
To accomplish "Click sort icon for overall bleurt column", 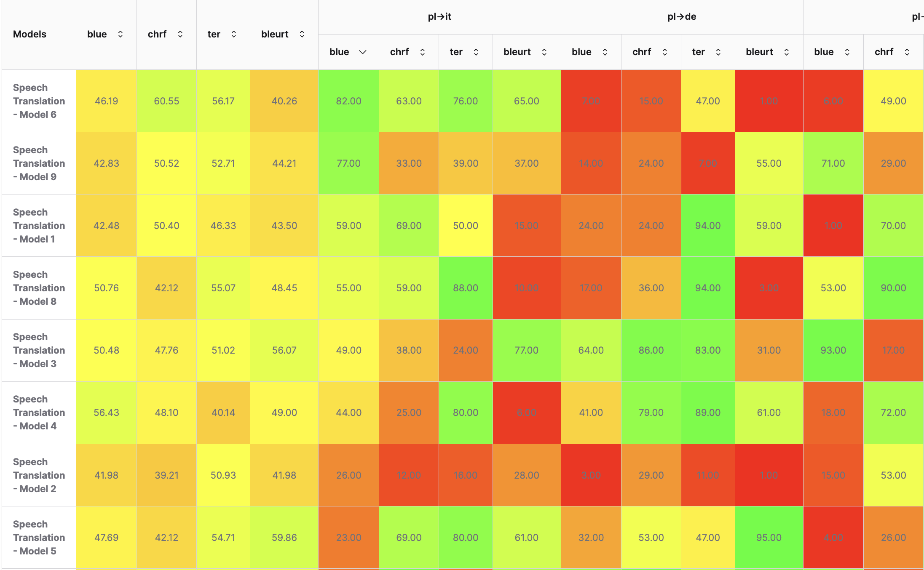I will tap(302, 34).
